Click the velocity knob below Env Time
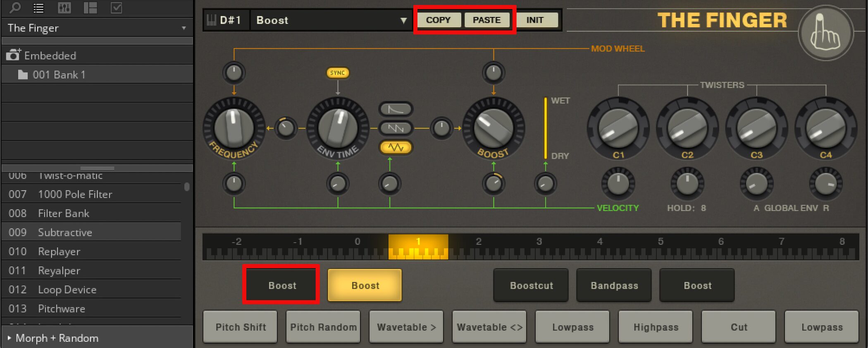This screenshot has width=868, height=348. 338,184
